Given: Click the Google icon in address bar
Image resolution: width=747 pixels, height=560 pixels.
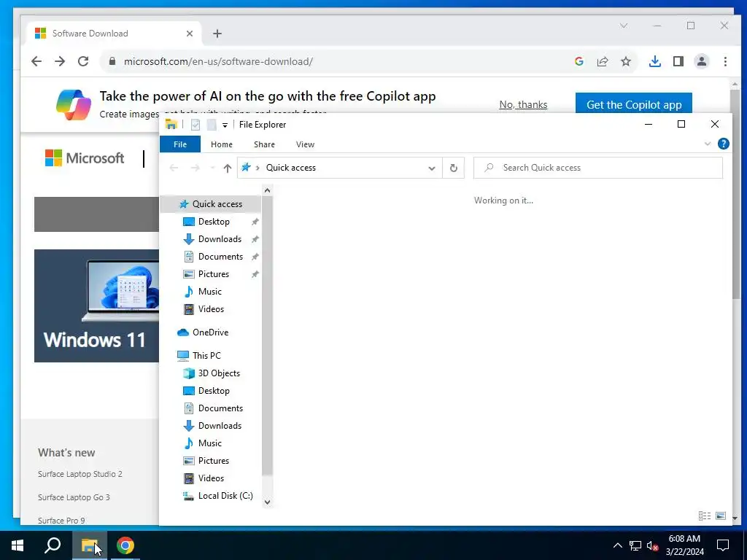Looking at the screenshot, I should [578, 61].
